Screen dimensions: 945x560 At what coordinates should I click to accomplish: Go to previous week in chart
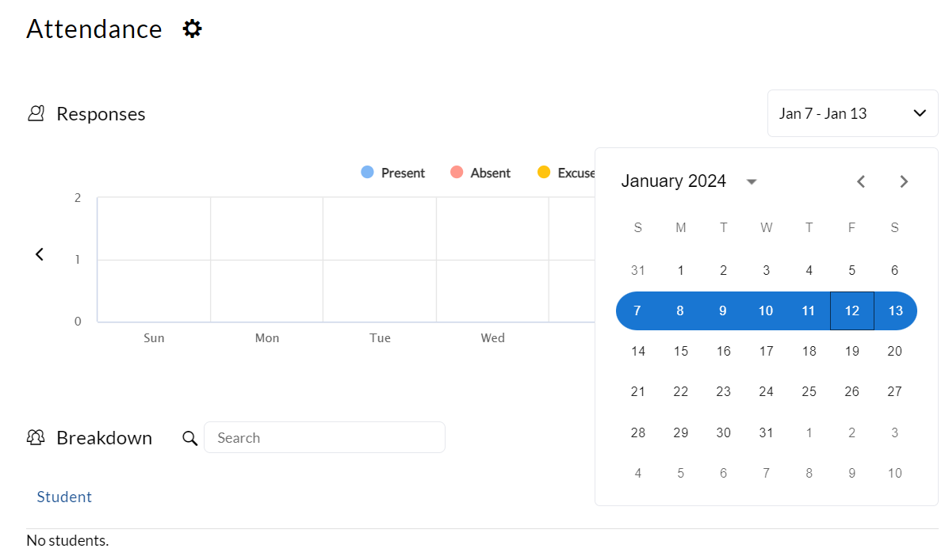[40, 254]
